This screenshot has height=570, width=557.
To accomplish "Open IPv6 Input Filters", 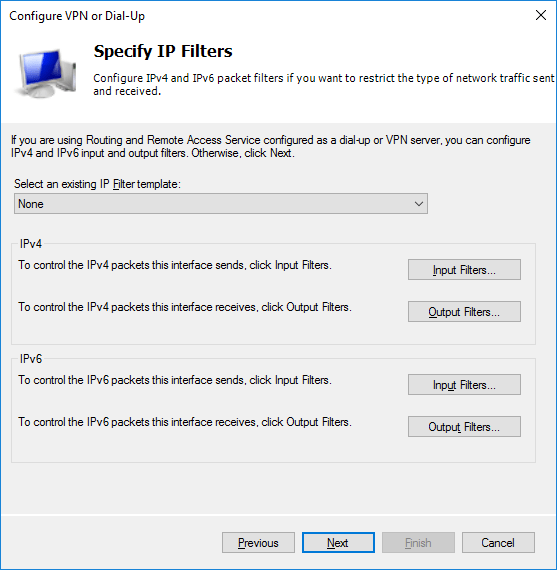I will click(x=464, y=385).
